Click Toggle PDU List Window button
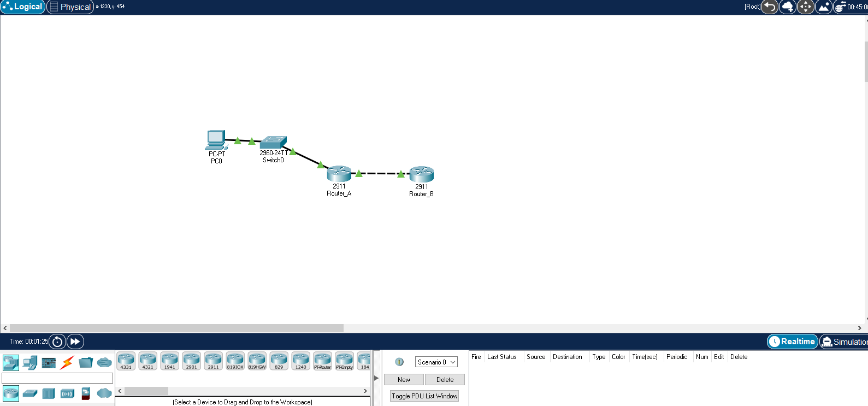This screenshot has height=406, width=868. tap(424, 396)
